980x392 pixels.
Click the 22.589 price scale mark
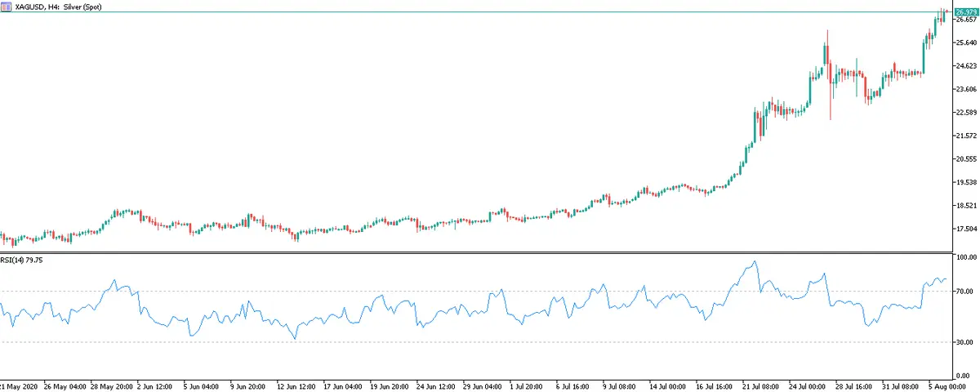[x=965, y=113]
